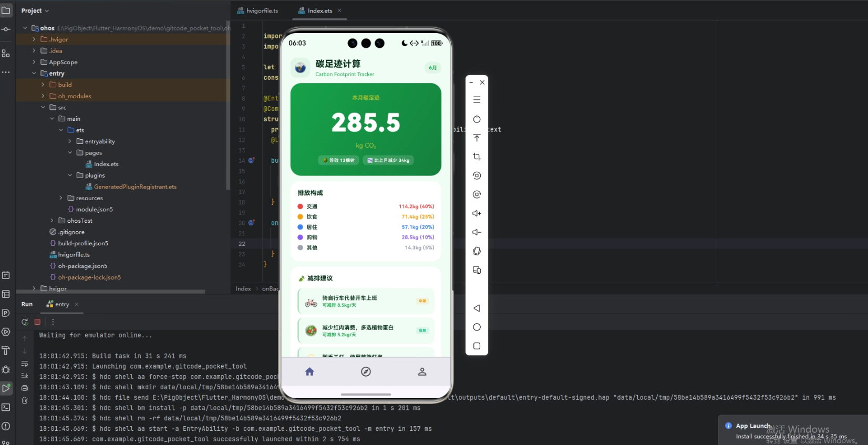Tap the bicycle commuting suggestion card
Screen dimensions: 868x445
click(366, 301)
